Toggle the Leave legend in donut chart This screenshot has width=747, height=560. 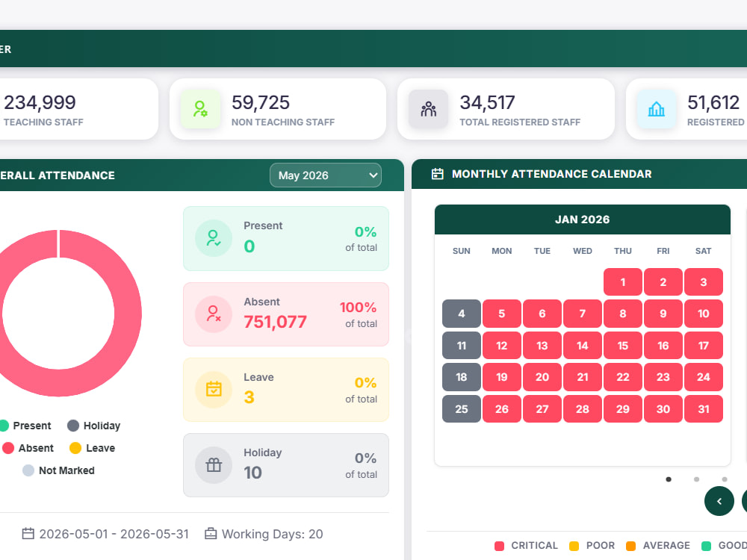coord(93,448)
